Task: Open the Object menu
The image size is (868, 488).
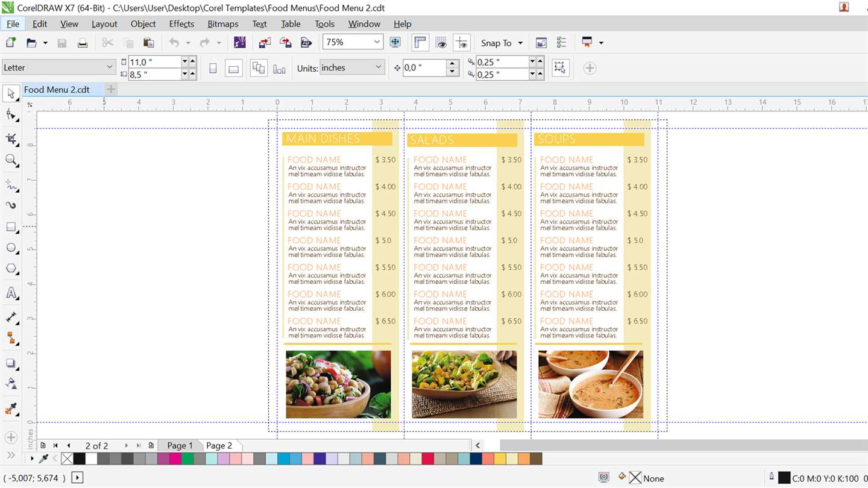Action: click(143, 24)
